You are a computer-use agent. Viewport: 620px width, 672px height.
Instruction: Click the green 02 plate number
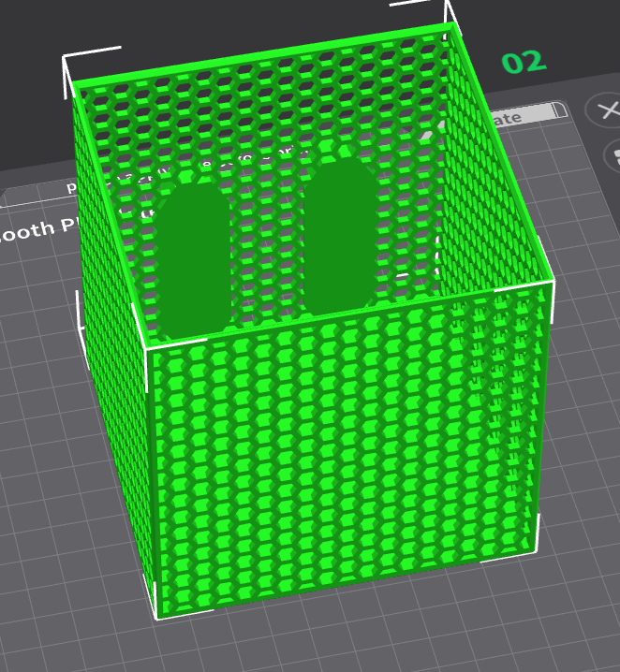523,63
